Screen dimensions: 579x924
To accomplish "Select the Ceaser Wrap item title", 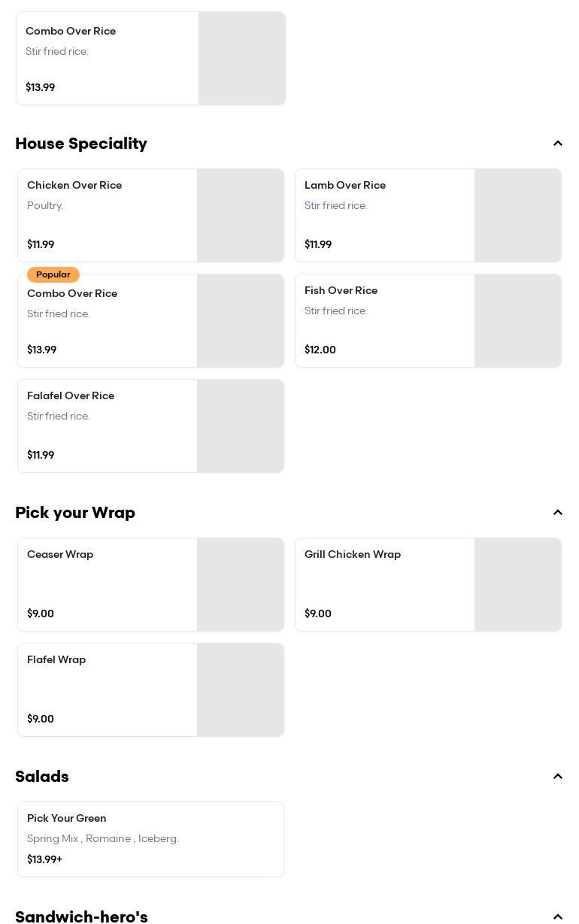I will click(60, 554).
